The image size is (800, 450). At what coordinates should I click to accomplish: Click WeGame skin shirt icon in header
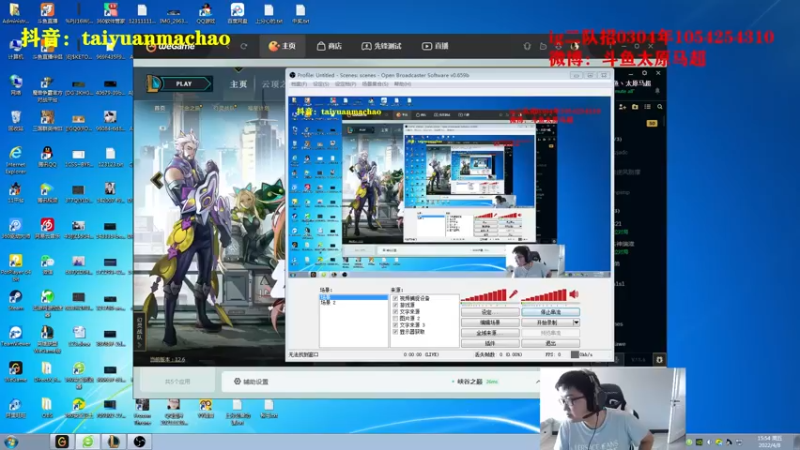[527, 46]
